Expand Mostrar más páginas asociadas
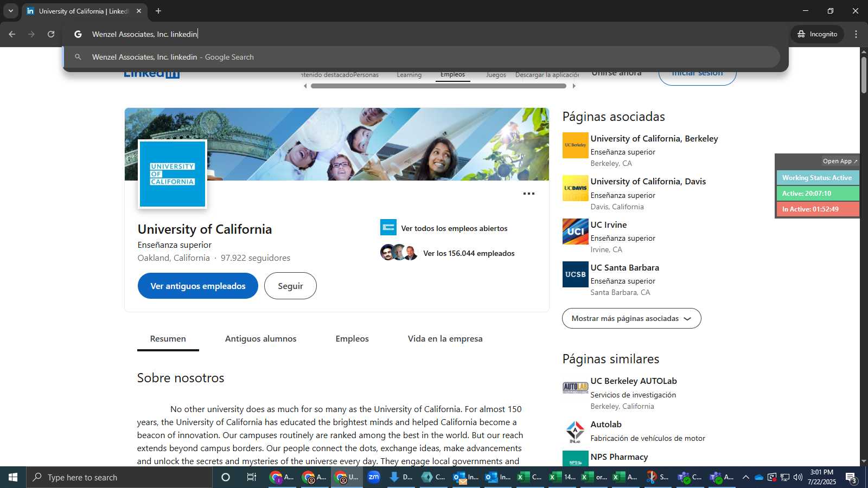Screen dimensions: 868x488 (631, 318)
